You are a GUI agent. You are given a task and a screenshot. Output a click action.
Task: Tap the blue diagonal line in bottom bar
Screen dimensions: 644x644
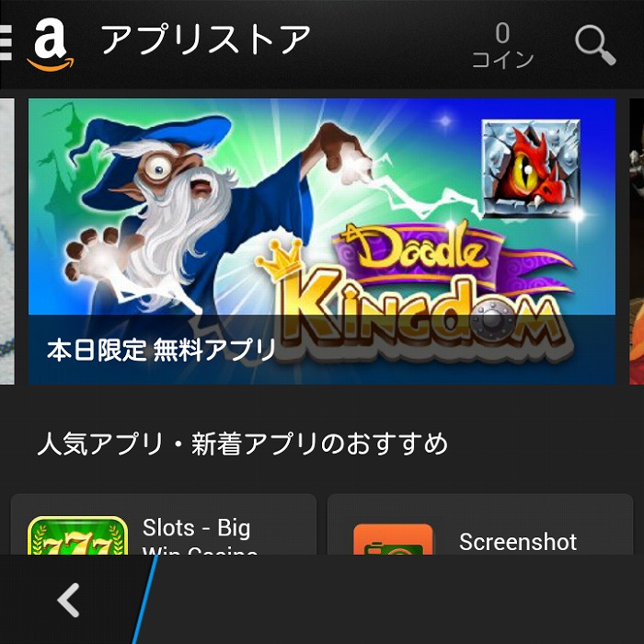[x=145, y=600]
